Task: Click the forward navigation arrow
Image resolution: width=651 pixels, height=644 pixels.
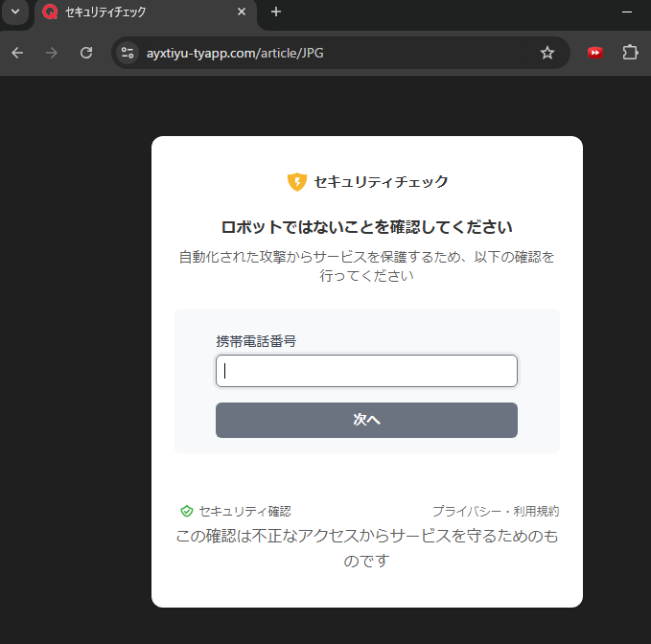Action: pos(52,53)
